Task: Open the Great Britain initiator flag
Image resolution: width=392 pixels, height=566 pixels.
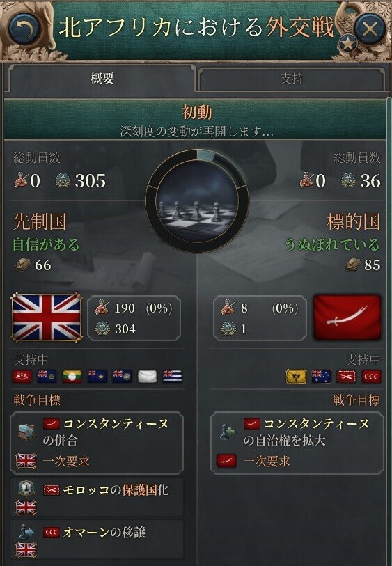Action: [46, 317]
